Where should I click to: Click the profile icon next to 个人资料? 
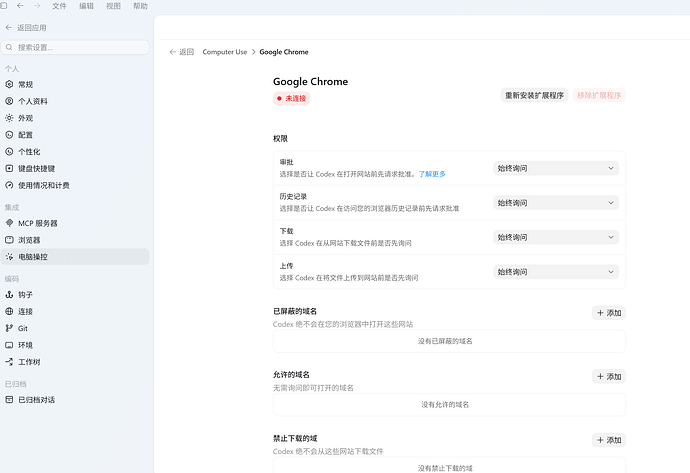[x=9, y=101]
